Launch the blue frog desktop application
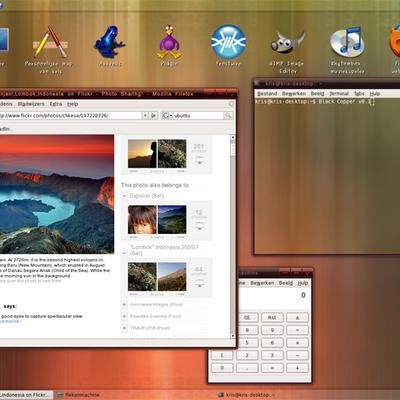This screenshot has width=400, height=400. [110, 46]
